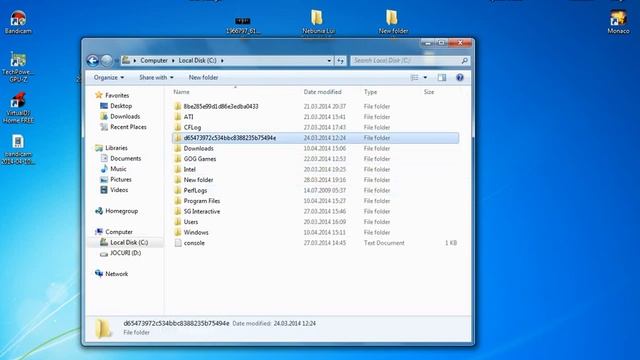
Task: Select the 8be285e99d1d86e3edba0433 folder
Action: [221, 107]
